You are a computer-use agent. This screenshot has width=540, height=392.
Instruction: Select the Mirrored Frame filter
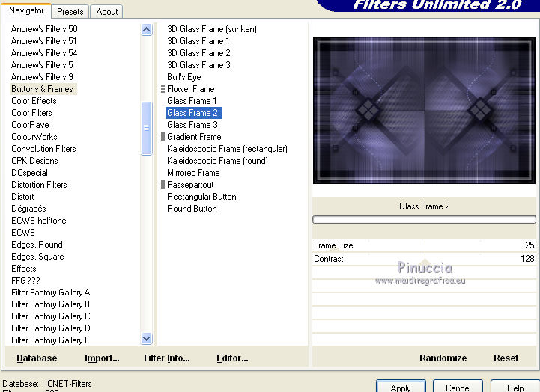193,173
